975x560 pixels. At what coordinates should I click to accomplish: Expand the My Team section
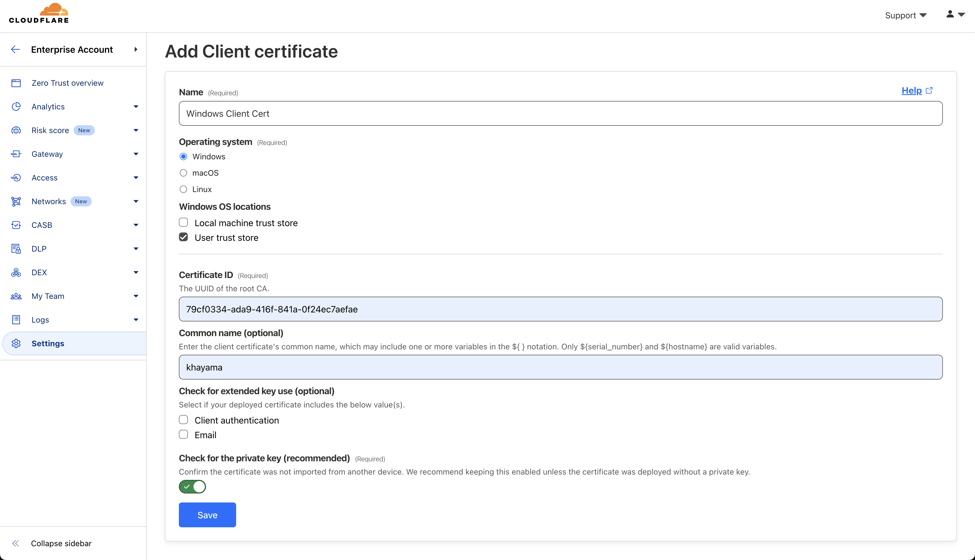[x=136, y=296]
